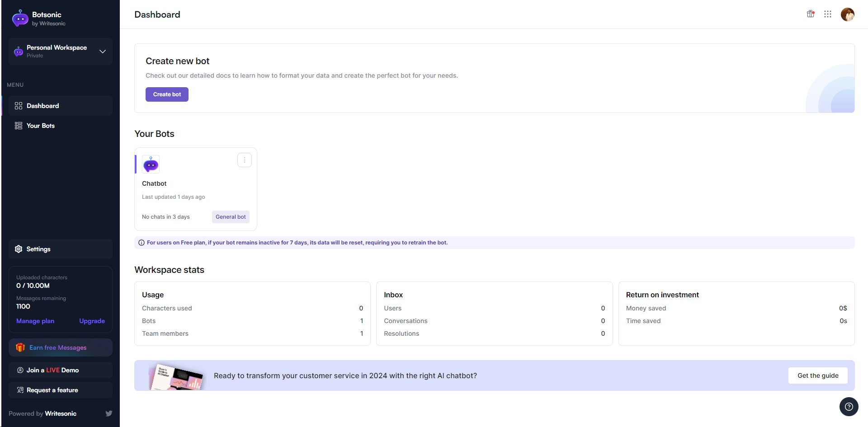Click Get the guide button

(x=817, y=375)
